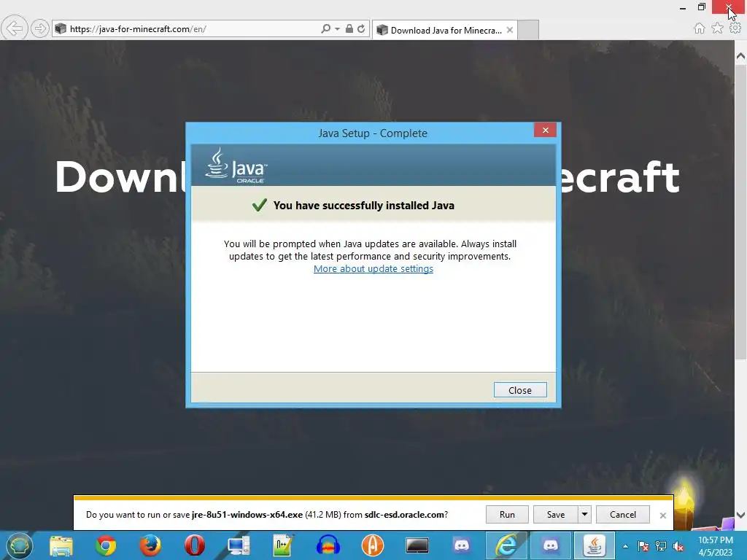Minimize the Internet Explorer window
Screen dimensions: 747x560
pos(683,7)
